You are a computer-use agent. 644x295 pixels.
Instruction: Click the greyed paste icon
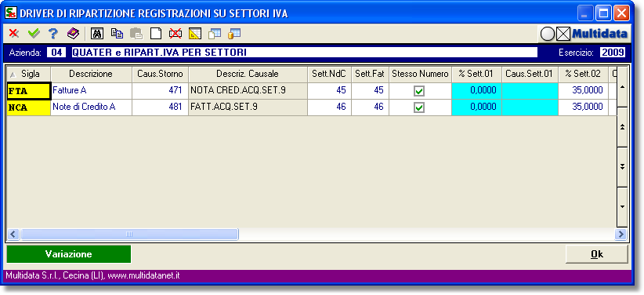coord(136,33)
